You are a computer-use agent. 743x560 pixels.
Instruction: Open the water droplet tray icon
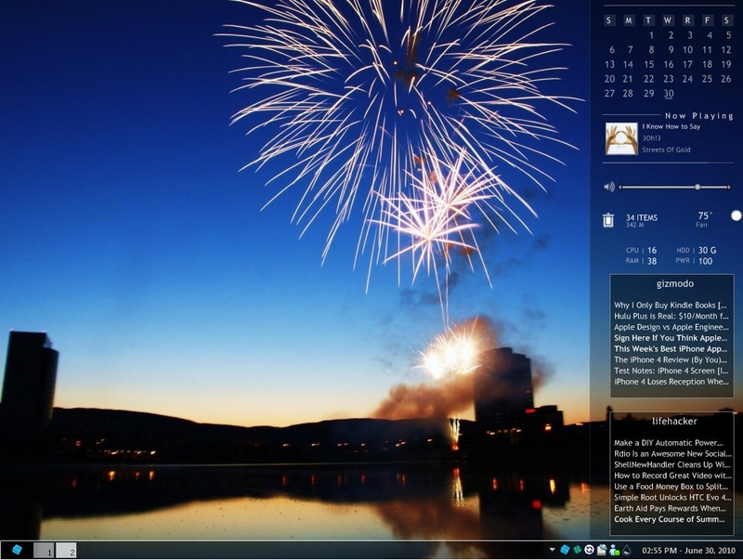(x=627, y=550)
